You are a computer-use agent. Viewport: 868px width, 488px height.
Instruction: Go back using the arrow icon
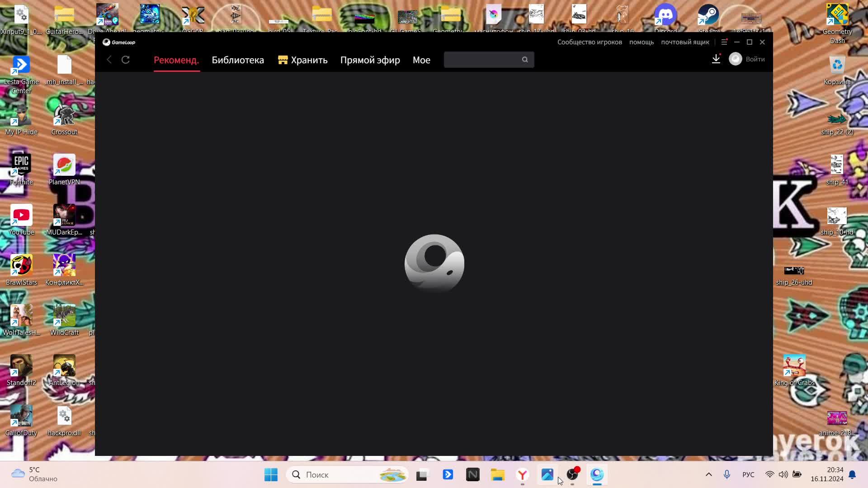[109, 60]
